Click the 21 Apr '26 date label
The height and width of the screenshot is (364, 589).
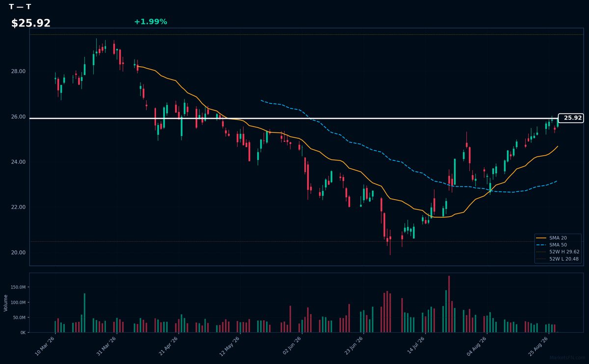coord(168,346)
